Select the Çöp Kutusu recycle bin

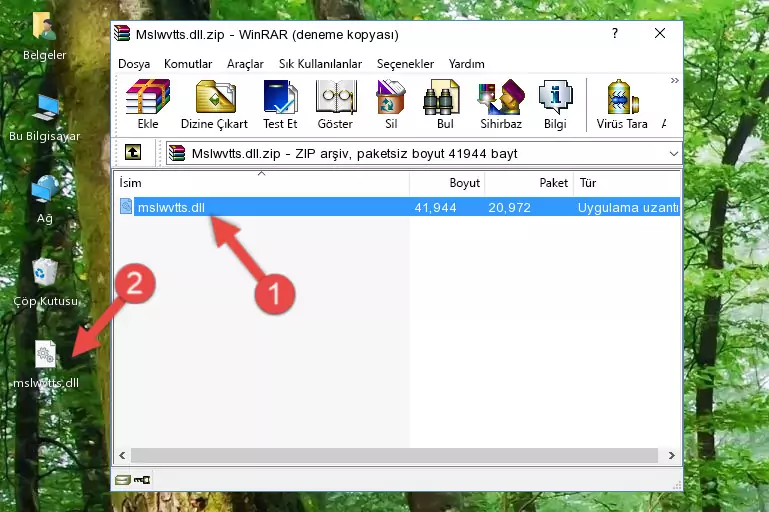point(45,282)
